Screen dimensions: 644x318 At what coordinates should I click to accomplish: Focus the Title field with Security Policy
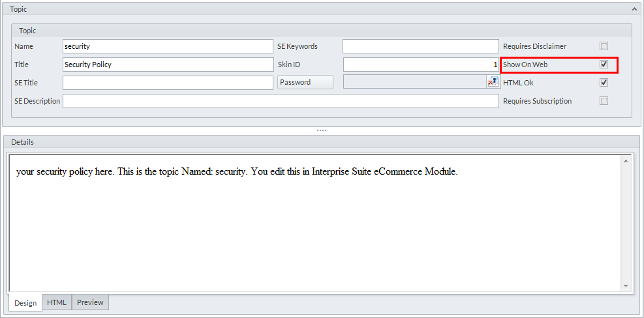(168, 65)
